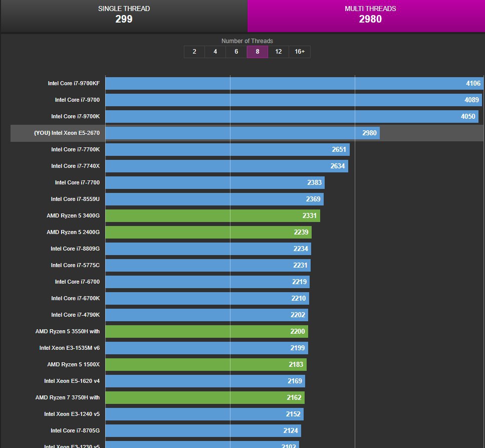Click the AMD Ryzen 5 3550H with label
The height and width of the screenshot is (448, 485).
coord(68,332)
